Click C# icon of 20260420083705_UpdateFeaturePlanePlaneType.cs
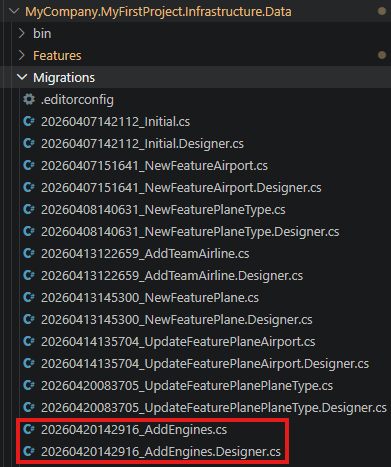The width and height of the screenshot is (391, 467). [x=29, y=385]
